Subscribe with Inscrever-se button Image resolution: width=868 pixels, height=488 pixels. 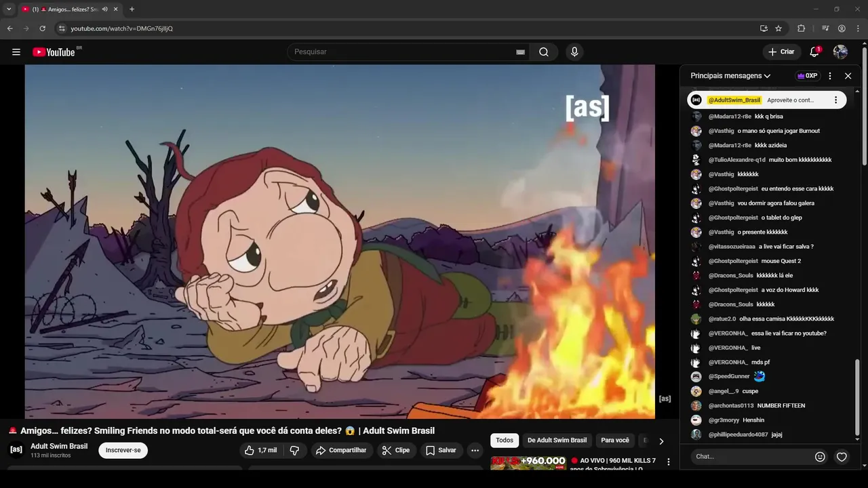123,450
